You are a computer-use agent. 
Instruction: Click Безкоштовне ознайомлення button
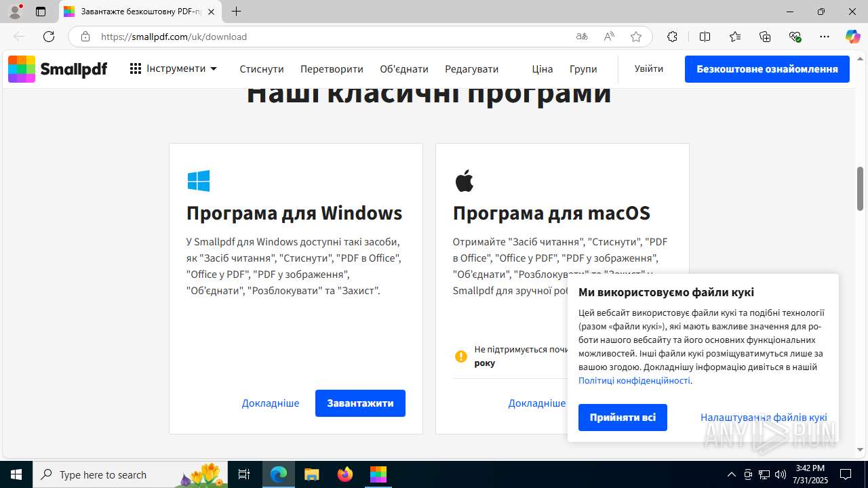click(767, 69)
